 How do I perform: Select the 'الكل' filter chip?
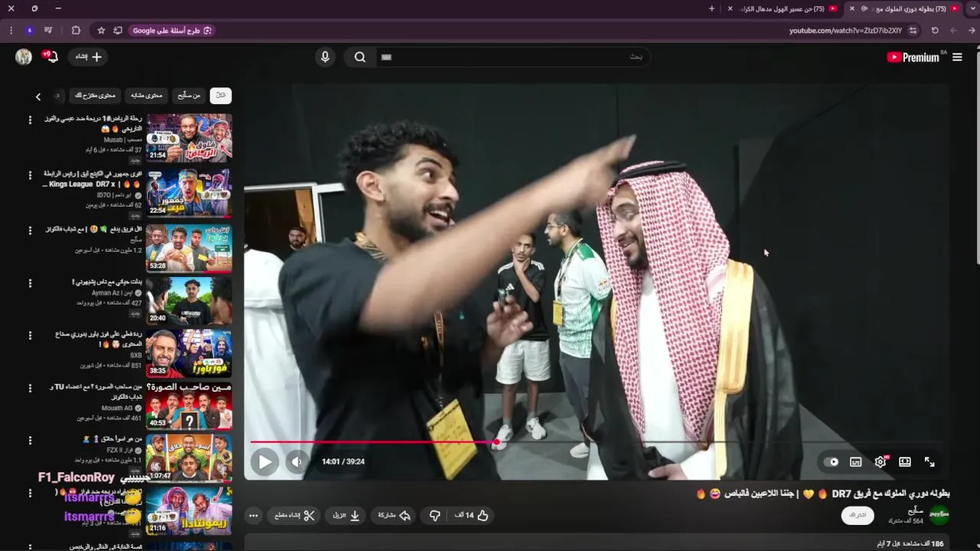[x=220, y=96]
